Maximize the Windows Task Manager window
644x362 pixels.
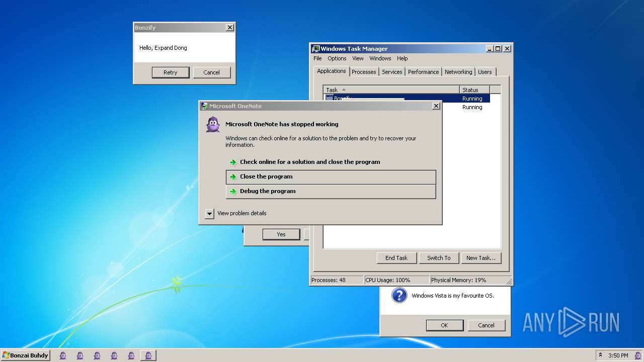(x=498, y=49)
